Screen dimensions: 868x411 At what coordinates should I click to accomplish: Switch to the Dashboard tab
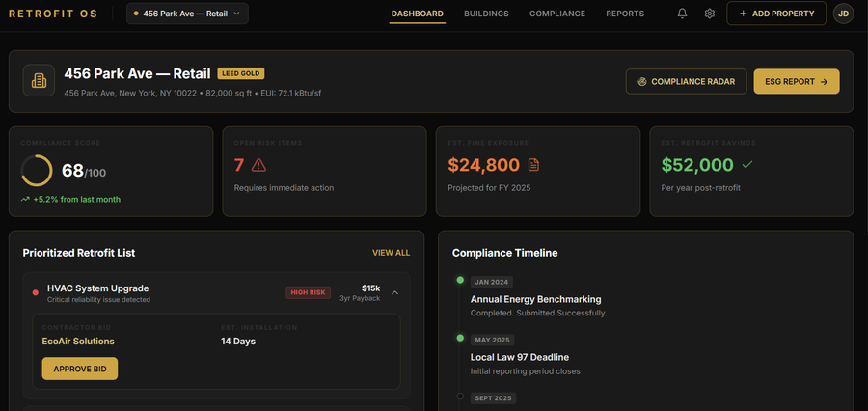pos(418,14)
